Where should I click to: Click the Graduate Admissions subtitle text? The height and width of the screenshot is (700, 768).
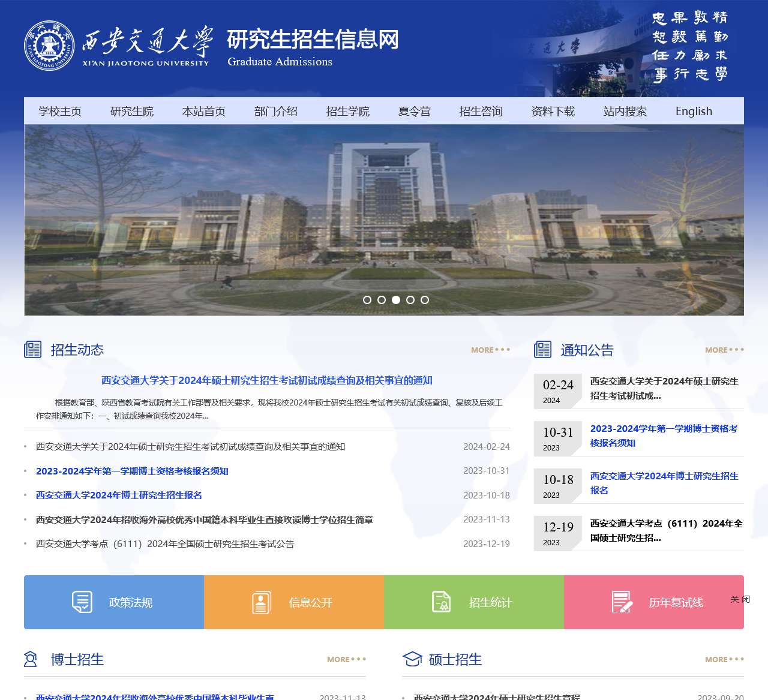(x=280, y=62)
